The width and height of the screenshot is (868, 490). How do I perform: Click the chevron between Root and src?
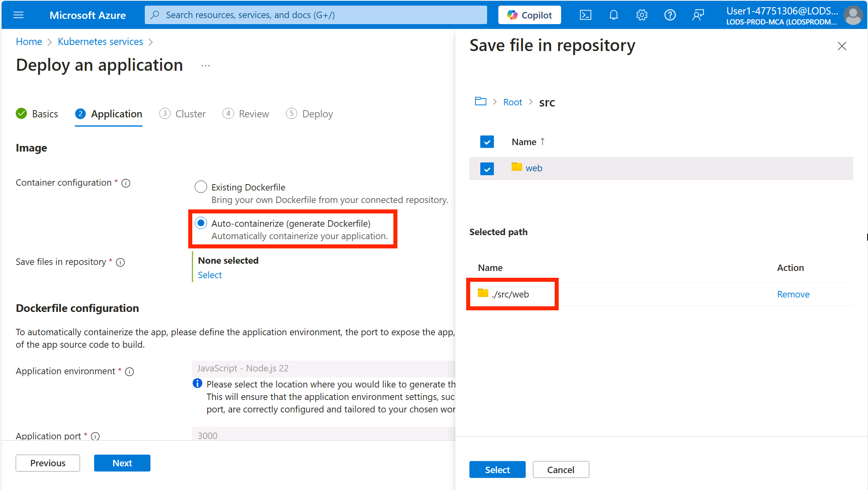[x=531, y=102]
